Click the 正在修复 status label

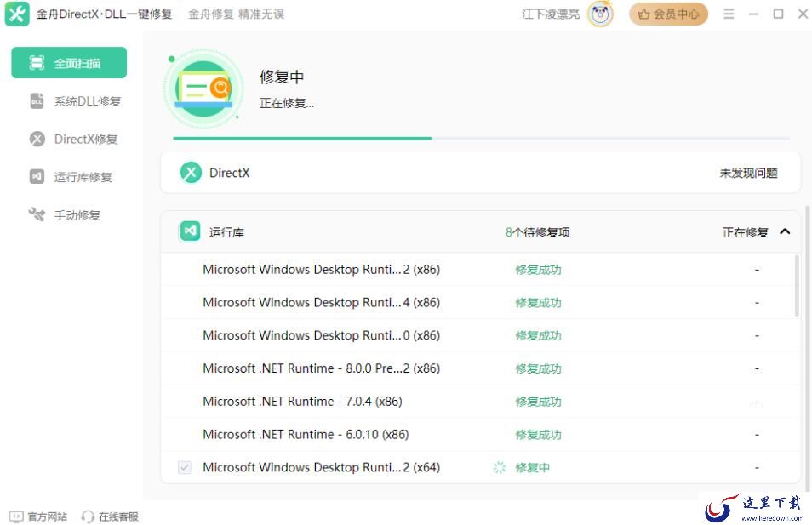click(x=746, y=232)
